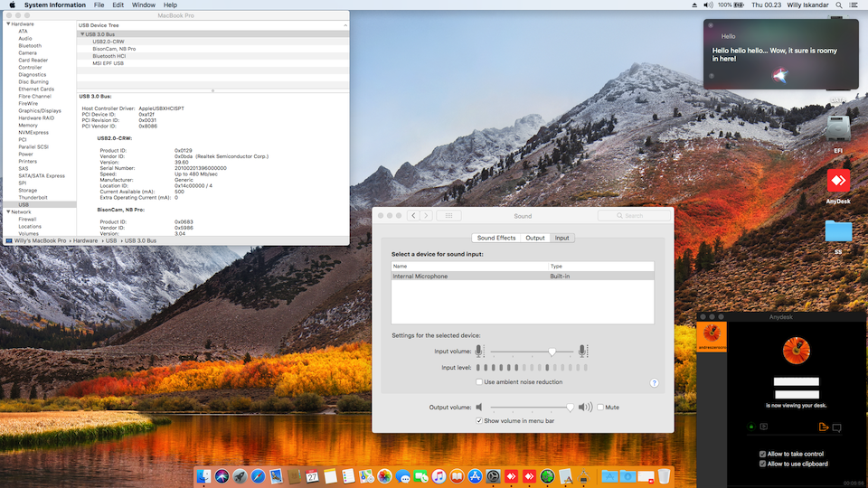868x488 pixels.
Task: Open the Apple menu
Action: (x=12, y=5)
